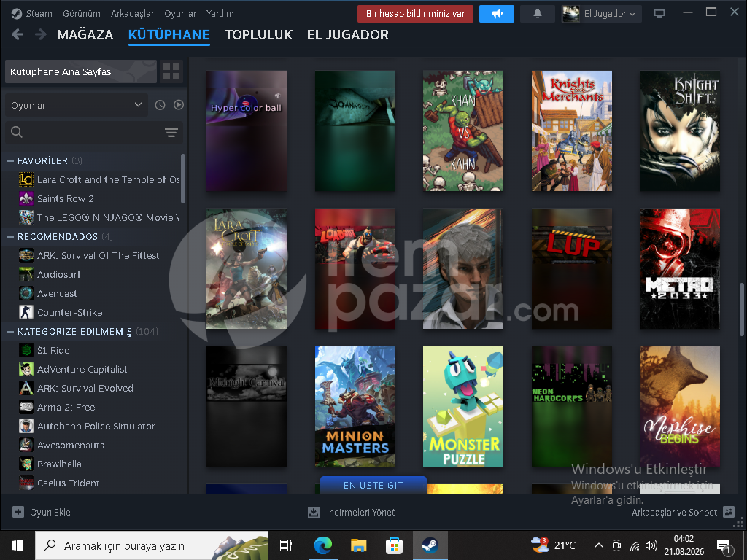747x560 pixels.
Task: Open the megaphone announcements button
Action: click(496, 14)
